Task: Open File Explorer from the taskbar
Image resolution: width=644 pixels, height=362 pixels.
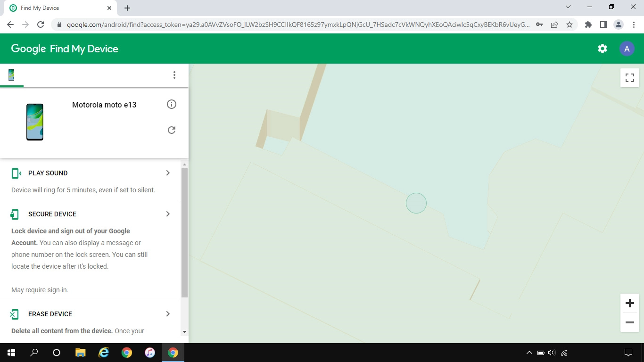Action: [x=81, y=353]
